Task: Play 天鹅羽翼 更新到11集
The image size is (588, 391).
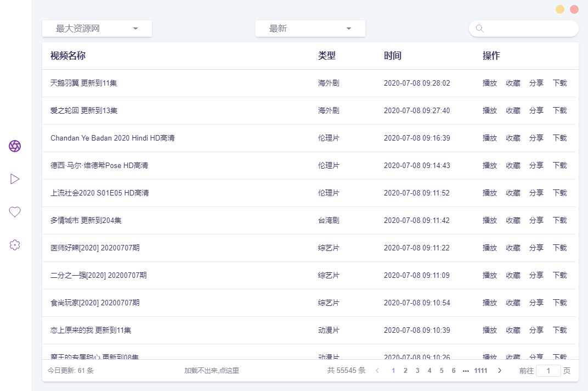Action: pyautogui.click(x=489, y=83)
